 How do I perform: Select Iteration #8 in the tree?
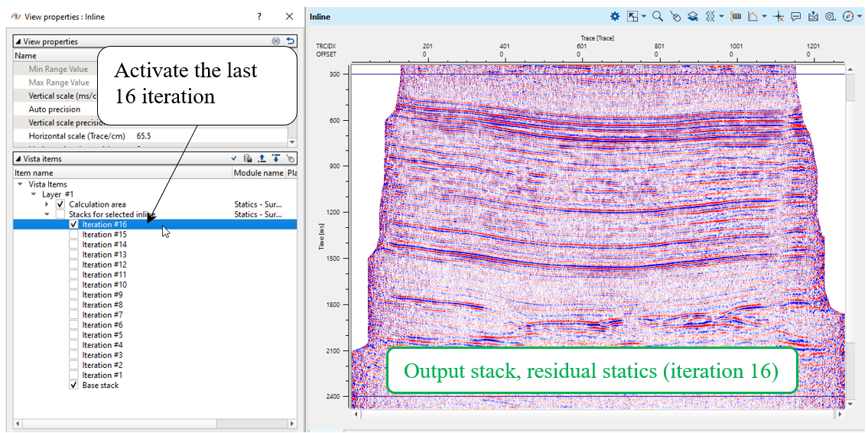[102, 305]
